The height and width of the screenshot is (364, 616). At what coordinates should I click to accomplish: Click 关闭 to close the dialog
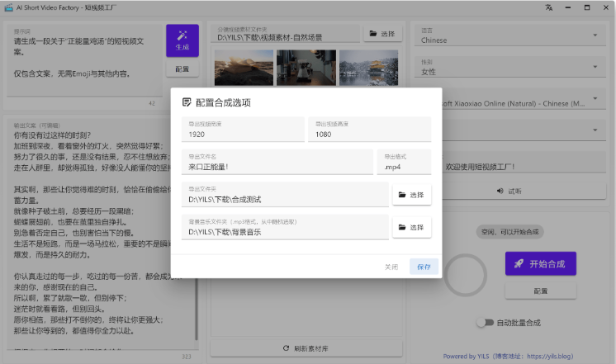coord(391,267)
